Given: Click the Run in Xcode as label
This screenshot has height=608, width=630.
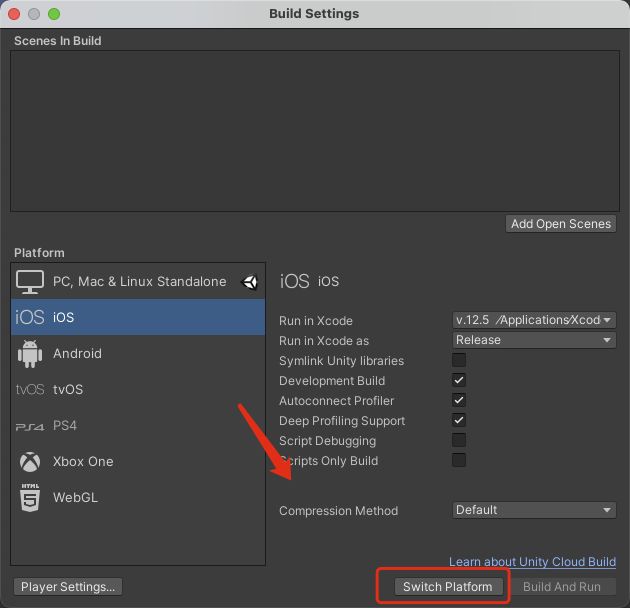Looking at the screenshot, I should click(324, 341).
